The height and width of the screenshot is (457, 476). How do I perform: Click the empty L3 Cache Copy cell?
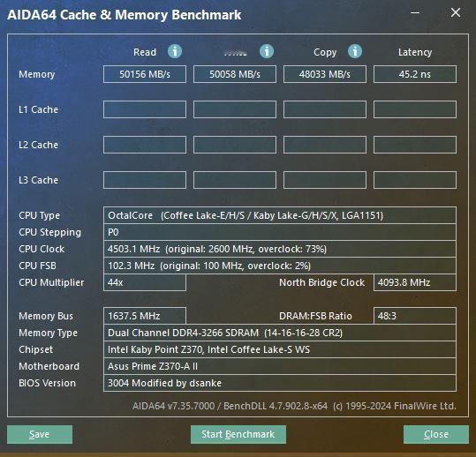click(x=325, y=180)
